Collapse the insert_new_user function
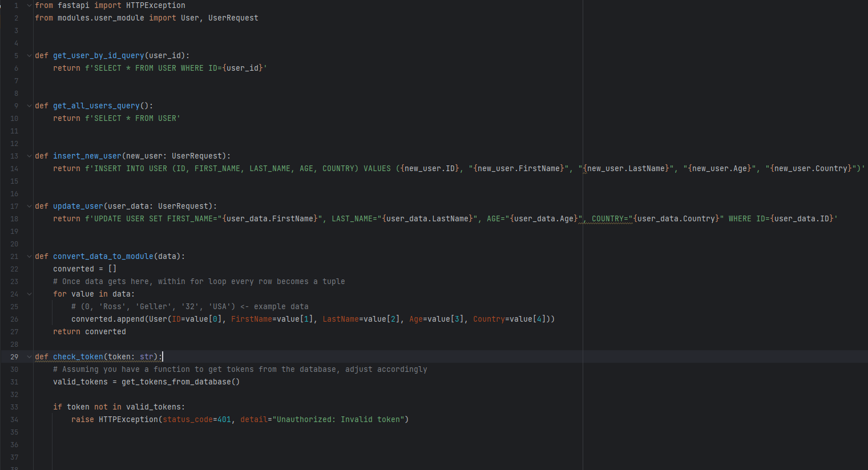This screenshot has width=868, height=470. coord(29,156)
